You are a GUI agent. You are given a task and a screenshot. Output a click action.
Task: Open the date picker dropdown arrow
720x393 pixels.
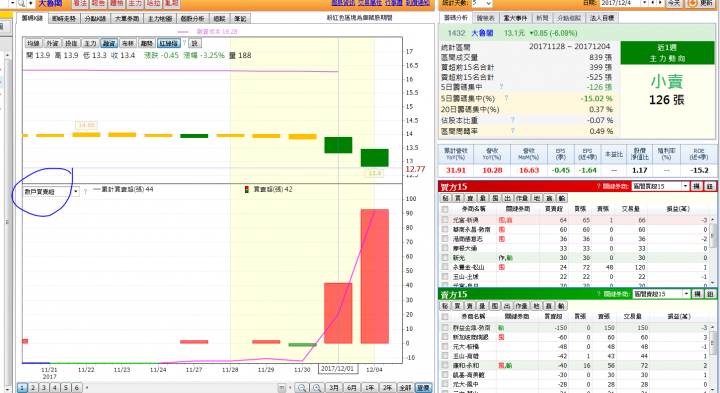point(645,3)
